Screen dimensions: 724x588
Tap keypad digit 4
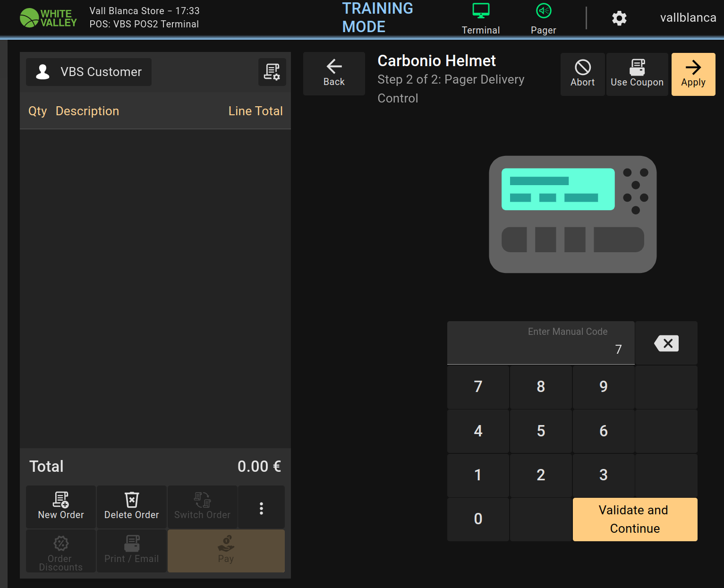coord(478,431)
